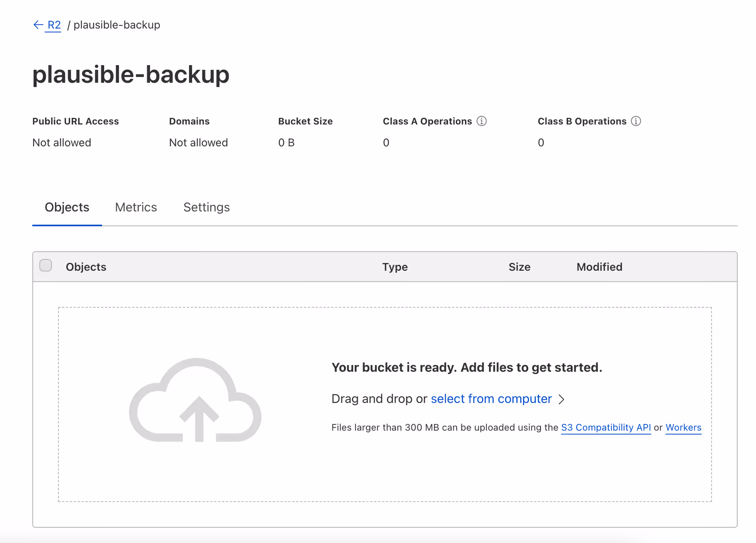Click the Type column header
This screenshot has height=543, width=756.
click(x=395, y=267)
